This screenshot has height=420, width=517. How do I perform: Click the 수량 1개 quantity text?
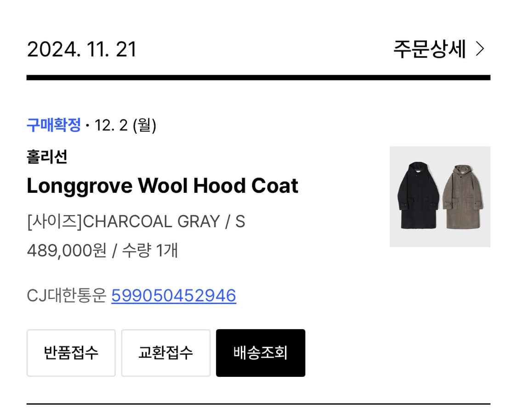(x=150, y=250)
